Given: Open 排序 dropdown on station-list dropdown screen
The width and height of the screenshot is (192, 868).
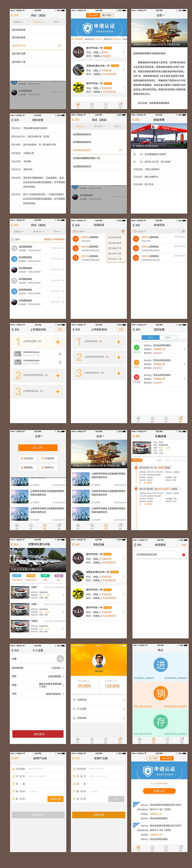Looking at the screenshot, I should pyautogui.click(x=117, y=126).
